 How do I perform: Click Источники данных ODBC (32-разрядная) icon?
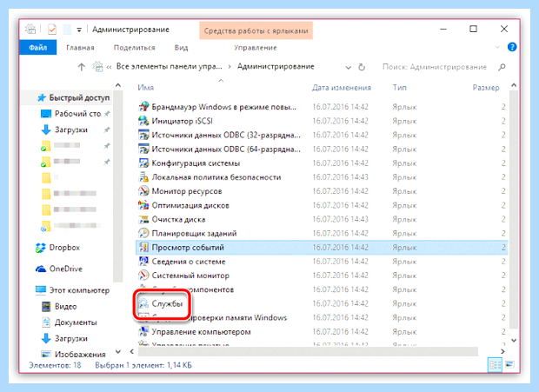coord(143,135)
